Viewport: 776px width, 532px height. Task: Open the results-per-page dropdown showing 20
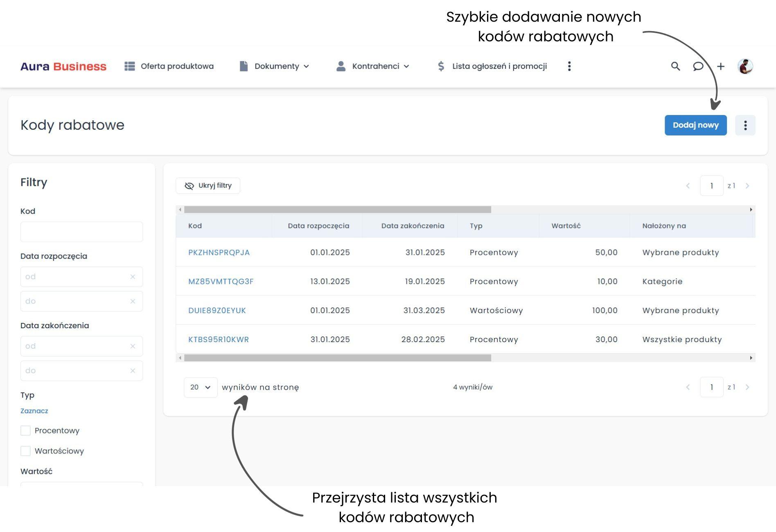200,387
